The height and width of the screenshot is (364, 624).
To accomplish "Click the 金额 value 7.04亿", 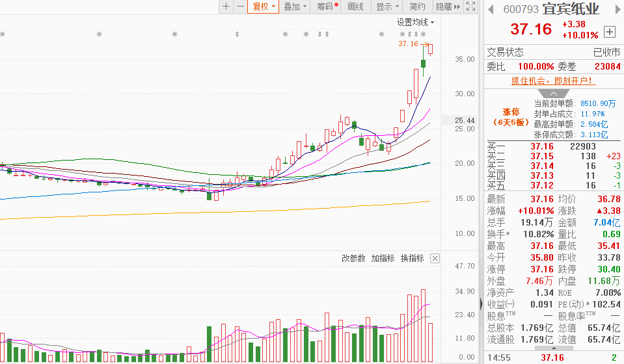I will click(606, 222).
